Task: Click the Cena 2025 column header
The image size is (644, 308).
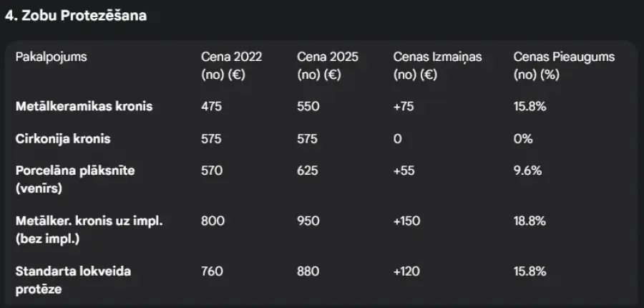Action: [328, 66]
